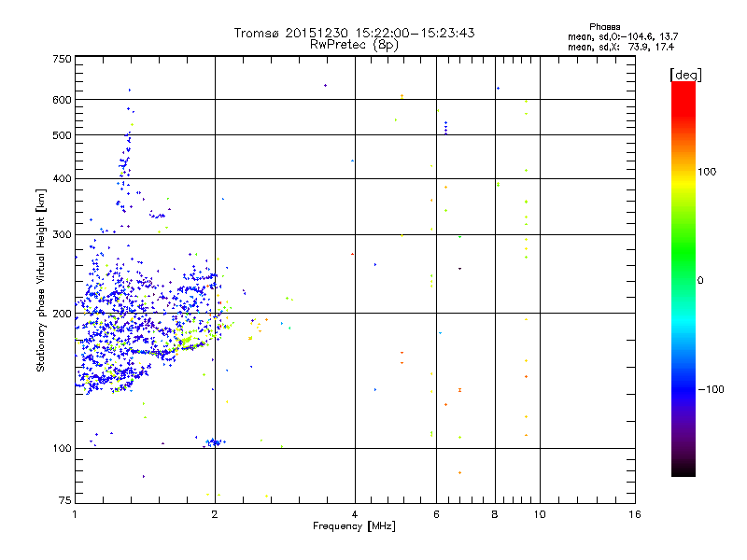747x560 pixels.
Task: Click colorbar tick label '-100'
Action: (711, 389)
